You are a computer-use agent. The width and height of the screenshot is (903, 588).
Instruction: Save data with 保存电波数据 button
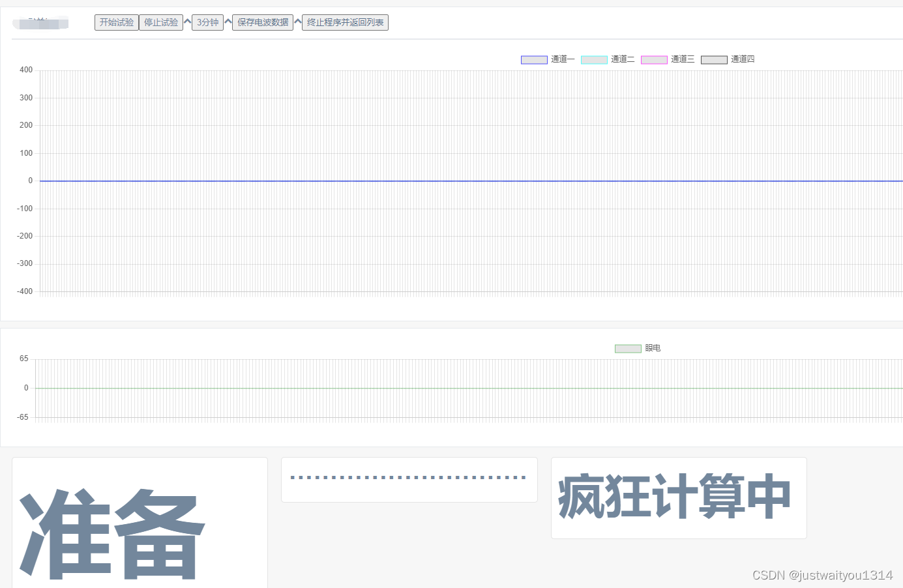[x=263, y=23]
